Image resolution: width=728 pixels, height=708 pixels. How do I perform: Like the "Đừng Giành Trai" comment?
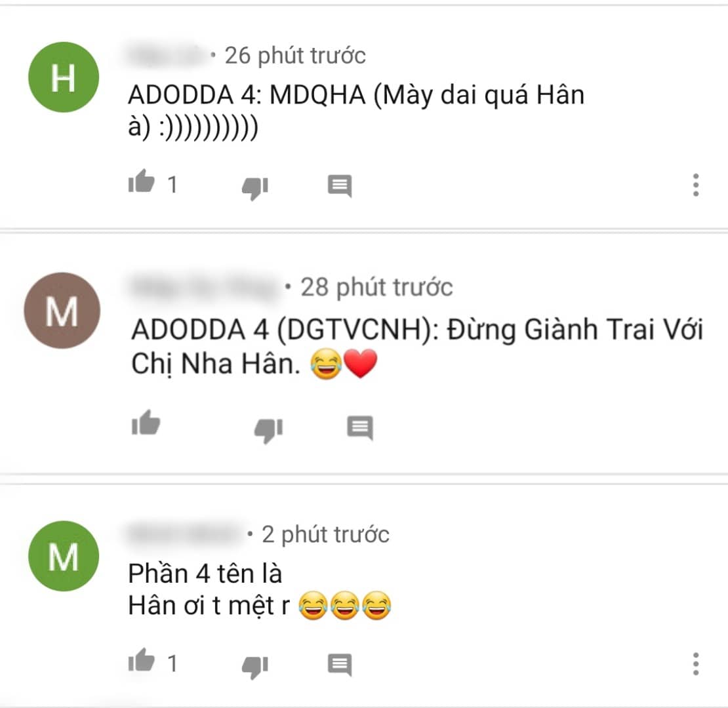(x=146, y=423)
